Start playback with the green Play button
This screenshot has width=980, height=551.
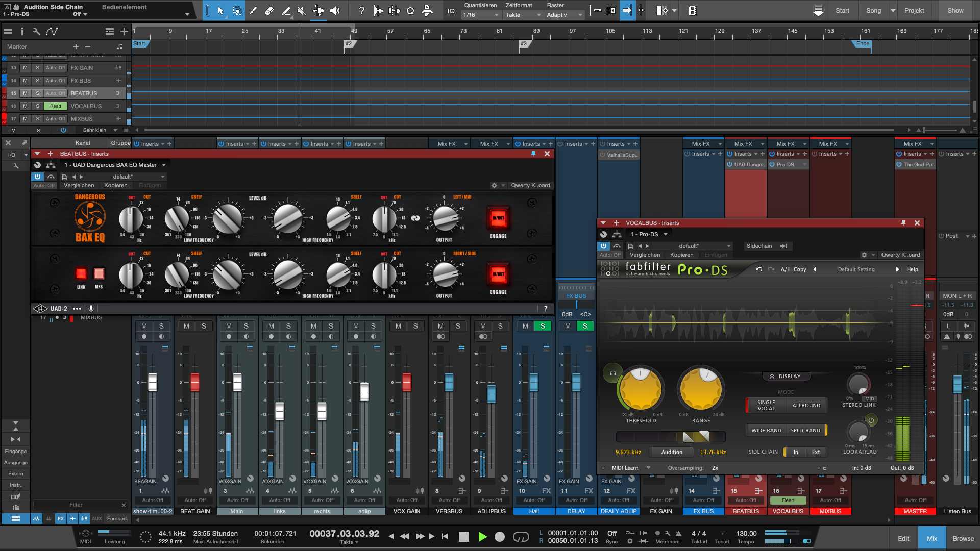[482, 537]
